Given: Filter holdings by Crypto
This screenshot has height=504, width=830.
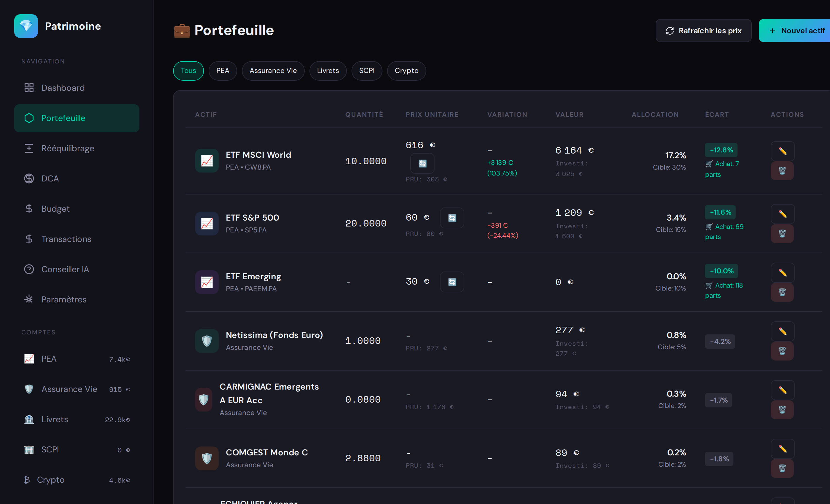Looking at the screenshot, I should tap(406, 71).
